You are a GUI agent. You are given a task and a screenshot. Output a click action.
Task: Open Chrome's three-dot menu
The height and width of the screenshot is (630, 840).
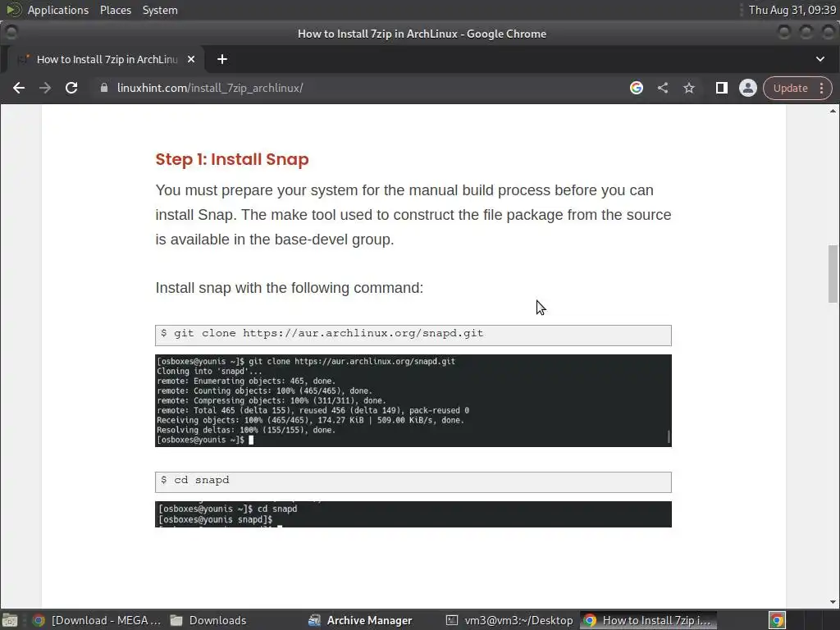(x=822, y=88)
